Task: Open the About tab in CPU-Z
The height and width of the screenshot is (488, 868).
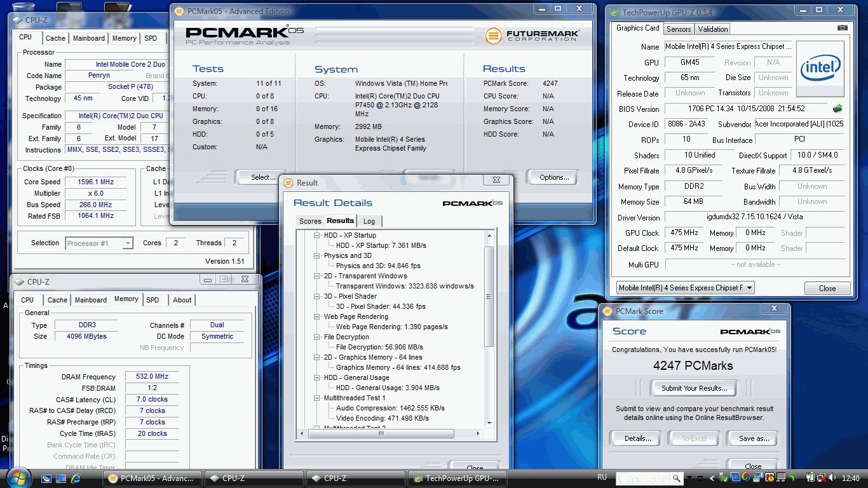Action: click(182, 300)
